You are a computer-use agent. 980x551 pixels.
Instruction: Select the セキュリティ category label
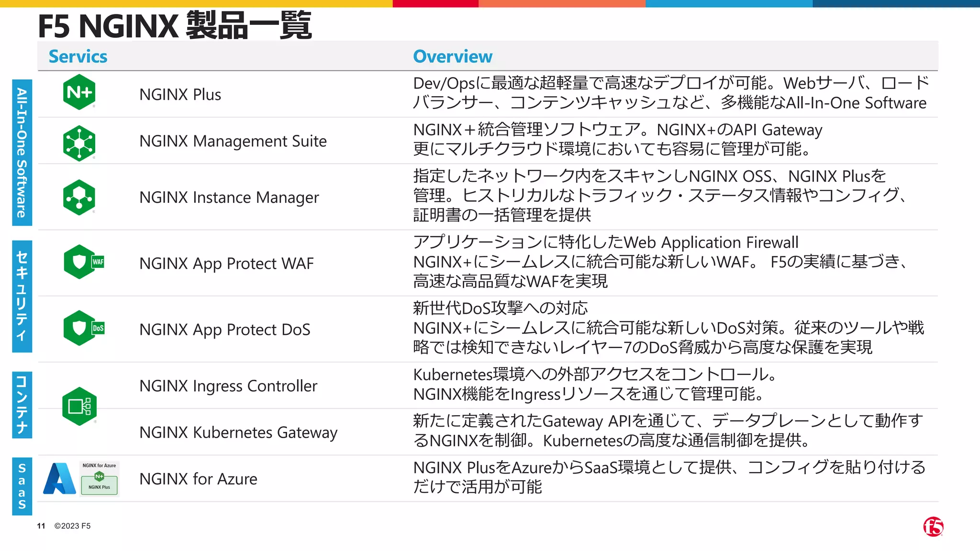22,296
